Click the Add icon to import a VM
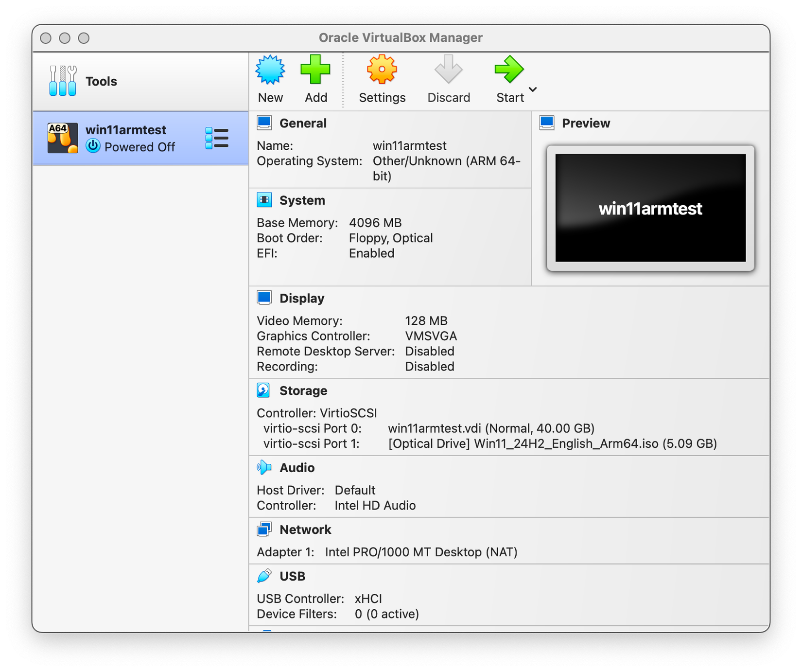This screenshot has height=672, width=802. 316,70
